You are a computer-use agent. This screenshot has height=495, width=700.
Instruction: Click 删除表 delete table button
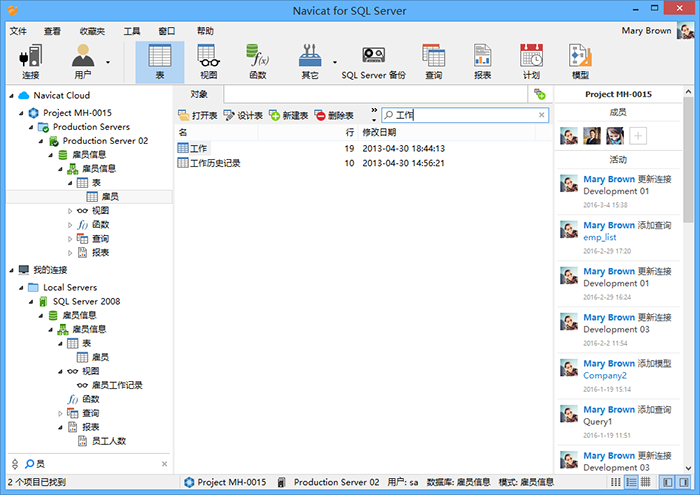pos(334,116)
